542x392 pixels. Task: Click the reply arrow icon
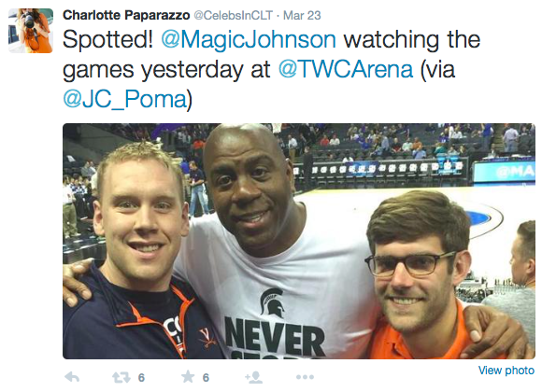coord(72,377)
